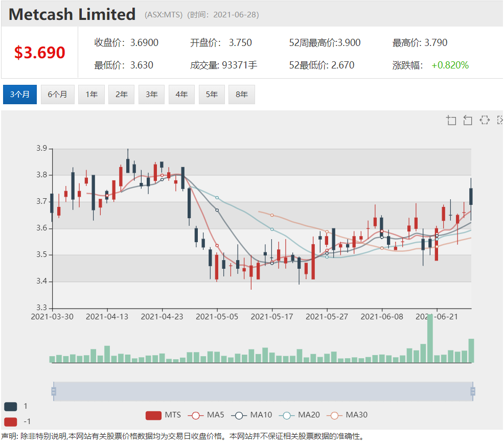The height and width of the screenshot is (444, 504).
Task: Hide the MA10 moving average line
Action: click(x=251, y=415)
